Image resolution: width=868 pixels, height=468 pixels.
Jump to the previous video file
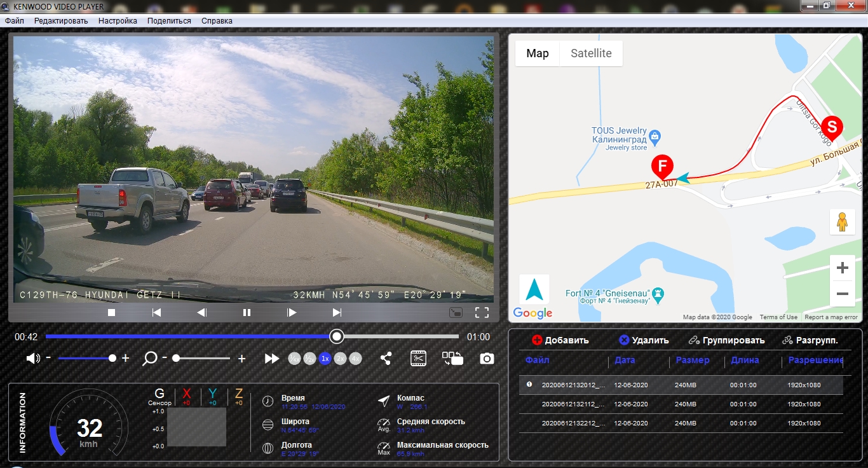(x=156, y=312)
